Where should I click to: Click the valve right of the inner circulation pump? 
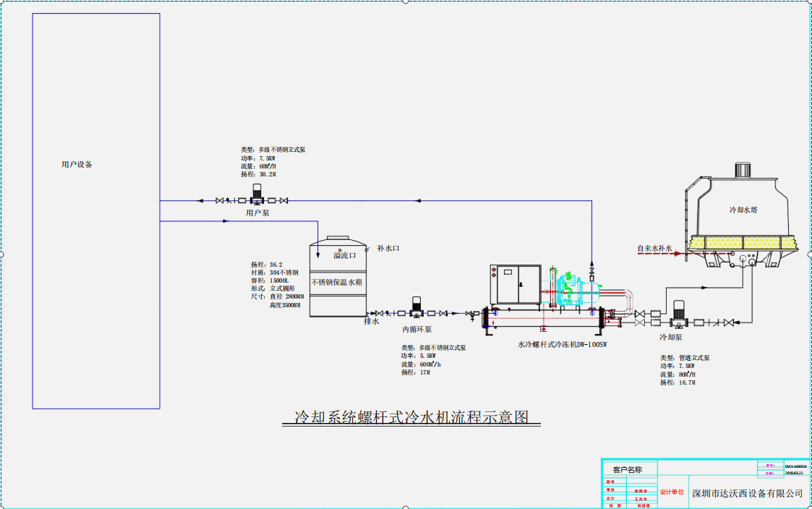(x=443, y=313)
